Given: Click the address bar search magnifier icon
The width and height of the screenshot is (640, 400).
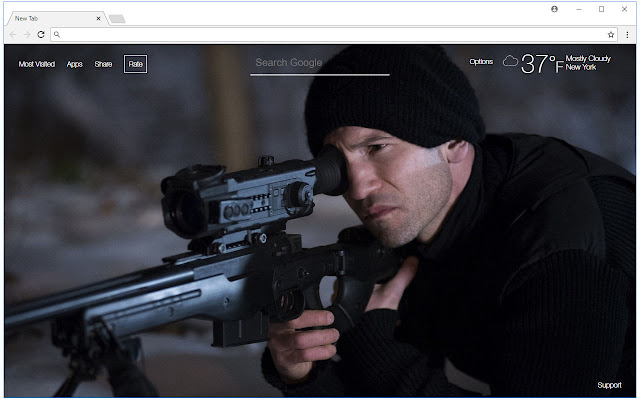Looking at the screenshot, I should pos(57,35).
